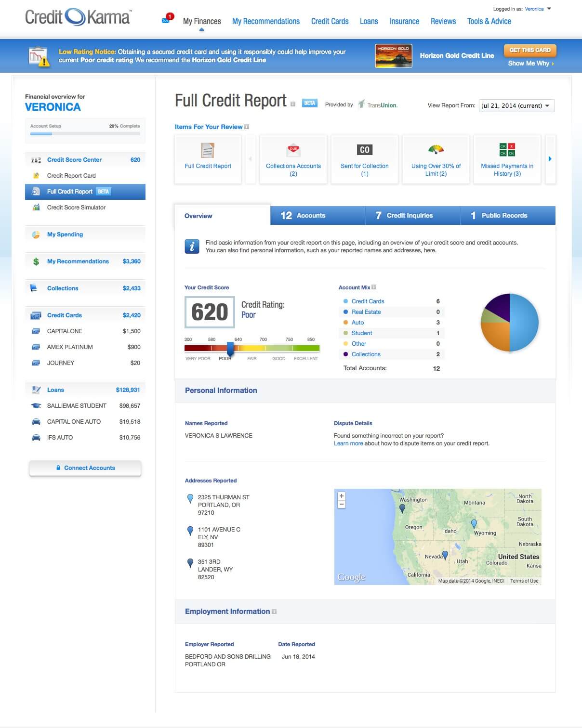Open the JOURNEY credit card account
The image size is (582, 728).
click(85, 363)
